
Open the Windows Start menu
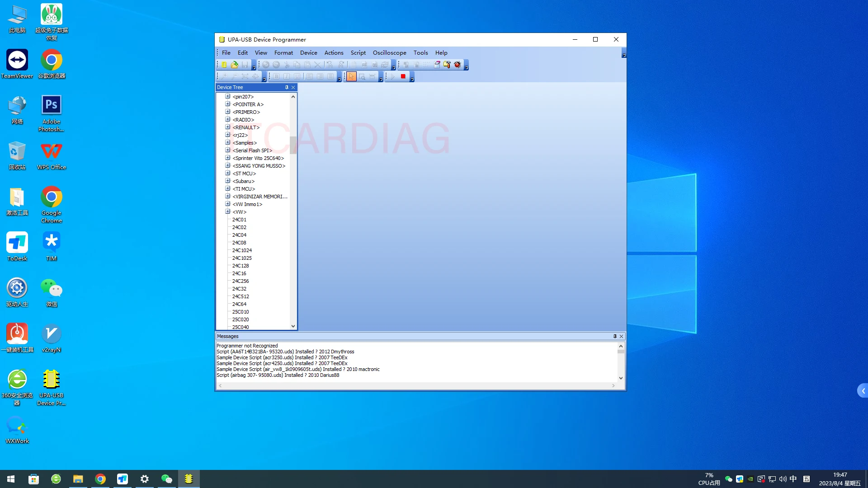point(11,479)
